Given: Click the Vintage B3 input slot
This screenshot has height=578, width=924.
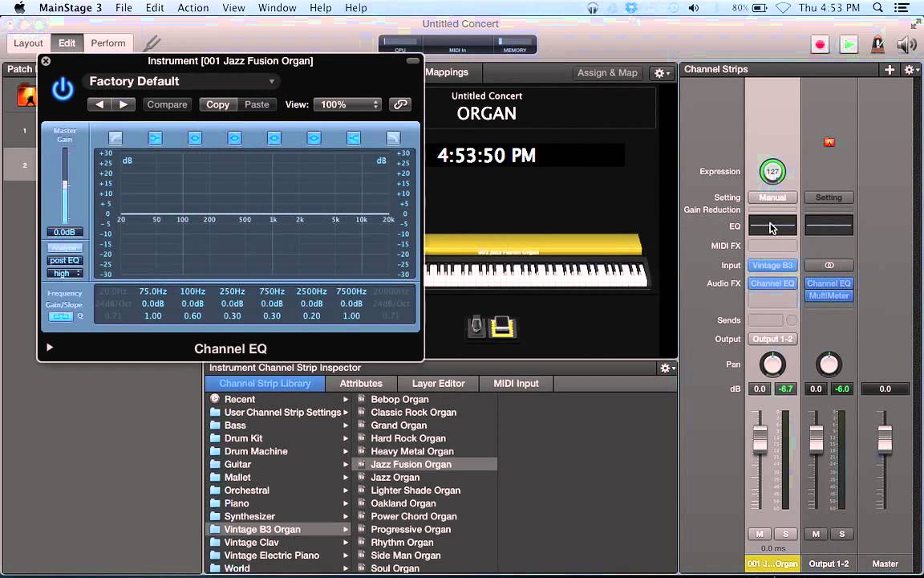Looking at the screenshot, I should click(772, 266).
